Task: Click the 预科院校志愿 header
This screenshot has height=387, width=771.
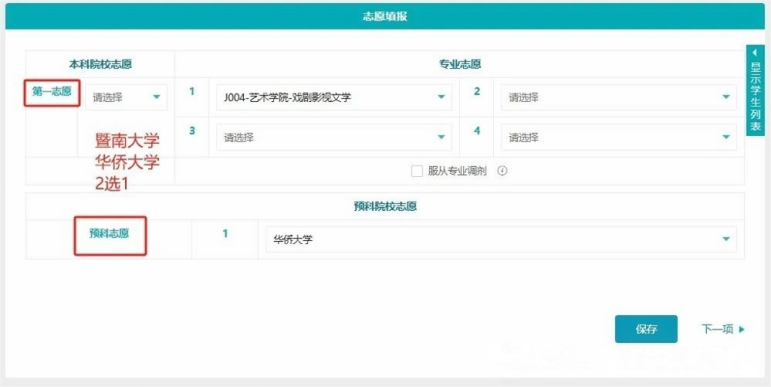Action: (385, 207)
